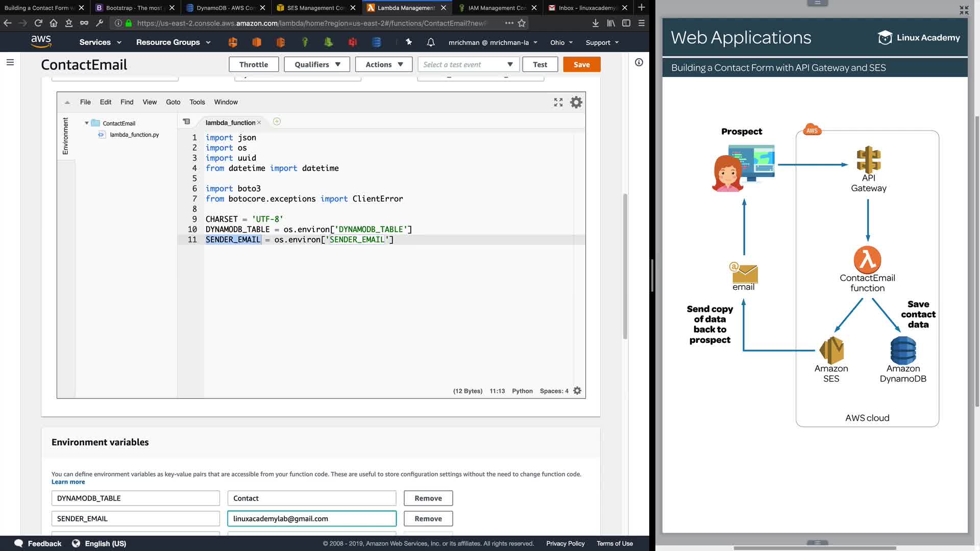Open the info panel icon
This screenshot has width=980, height=551.
pyautogui.click(x=639, y=62)
